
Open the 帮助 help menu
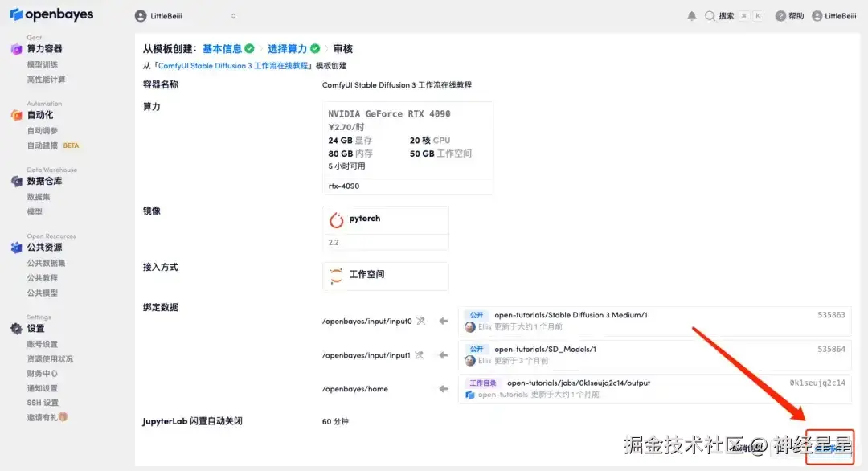click(789, 16)
